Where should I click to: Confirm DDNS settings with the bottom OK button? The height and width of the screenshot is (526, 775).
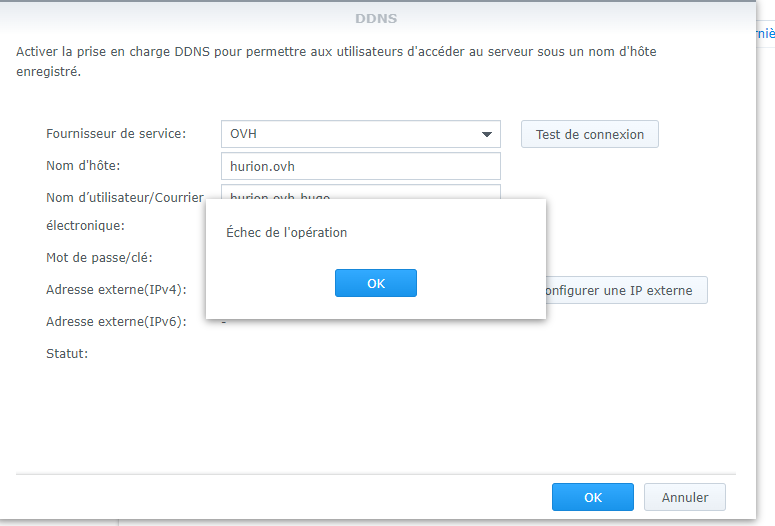592,497
